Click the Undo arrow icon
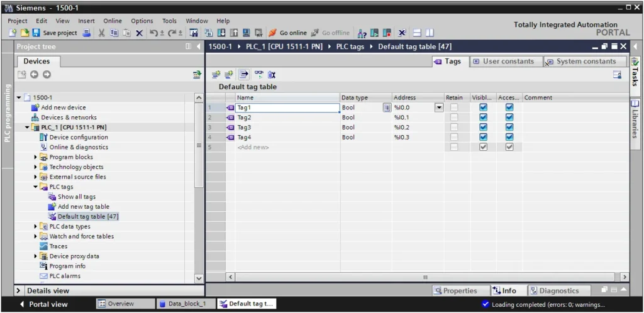This screenshot has height=313, width=644. 154,33
